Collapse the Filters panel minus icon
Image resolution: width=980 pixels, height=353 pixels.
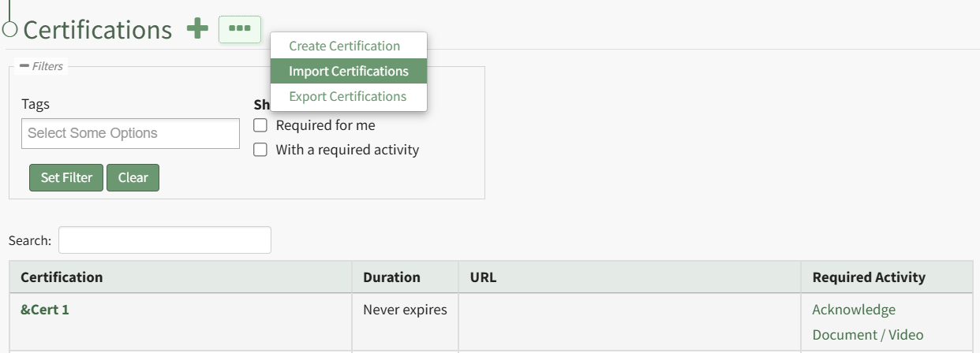(x=24, y=66)
